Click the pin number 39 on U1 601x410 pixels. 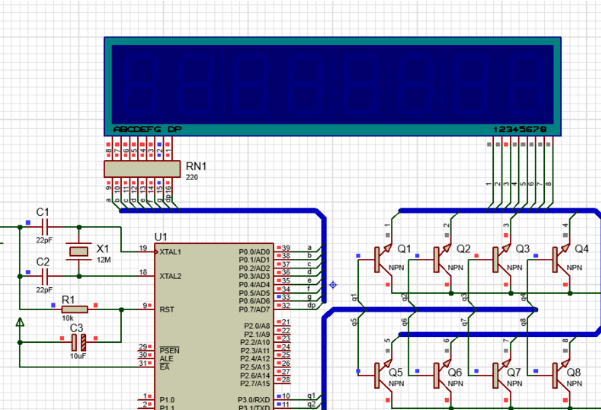coord(286,248)
